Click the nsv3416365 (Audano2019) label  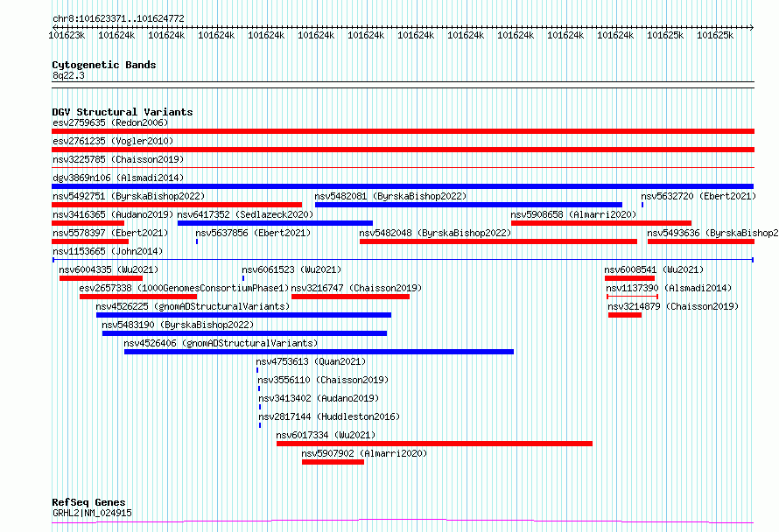click(113, 214)
